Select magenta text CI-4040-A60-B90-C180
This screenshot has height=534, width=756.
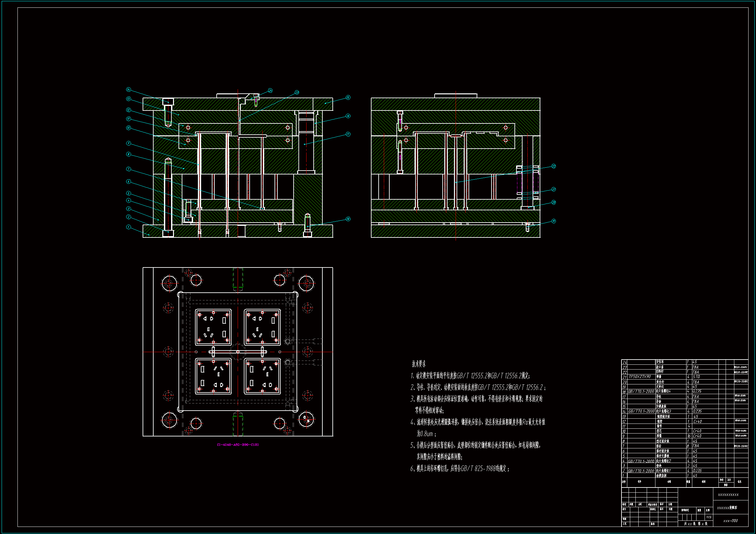click(x=238, y=445)
